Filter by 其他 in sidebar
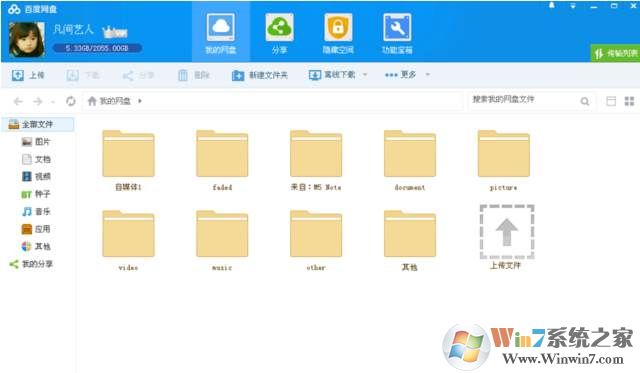This screenshot has height=373, width=640. (36, 246)
